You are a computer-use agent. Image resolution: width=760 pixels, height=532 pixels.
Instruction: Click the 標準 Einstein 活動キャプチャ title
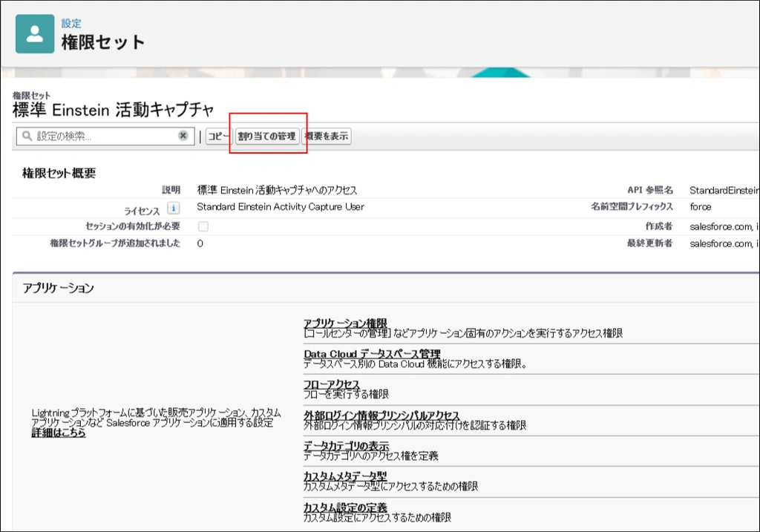tap(113, 111)
